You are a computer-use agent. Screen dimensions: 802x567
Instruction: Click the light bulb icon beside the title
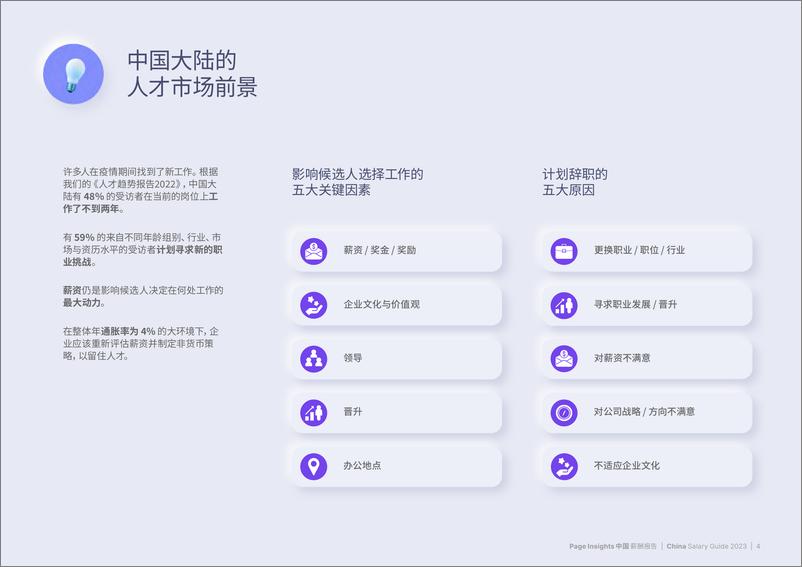73,74
